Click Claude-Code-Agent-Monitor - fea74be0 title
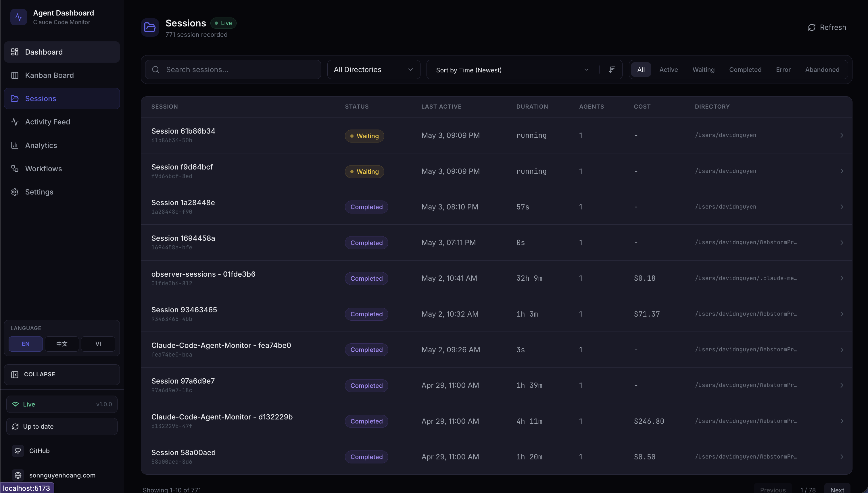This screenshot has height=493, width=868. pyautogui.click(x=221, y=345)
